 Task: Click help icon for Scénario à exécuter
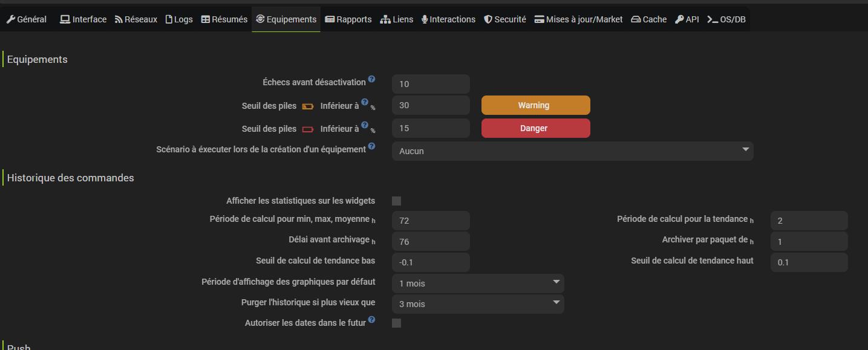(x=371, y=146)
